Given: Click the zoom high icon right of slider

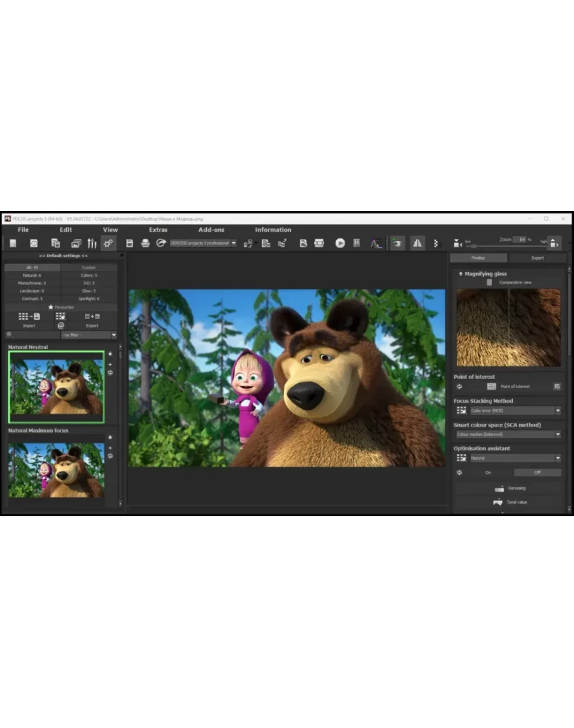Looking at the screenshot, I should [x=554, y=243].
